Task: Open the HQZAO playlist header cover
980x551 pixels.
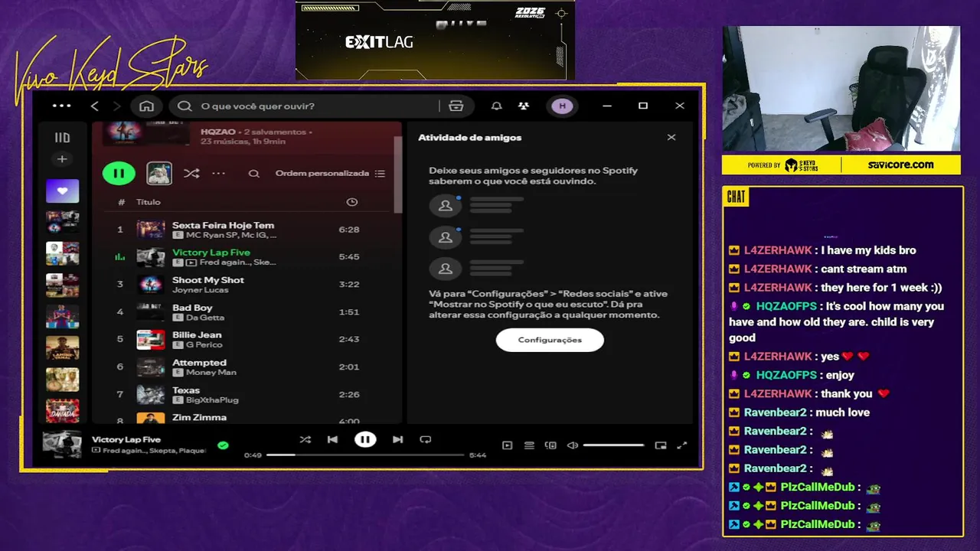Action: [145, 133]
